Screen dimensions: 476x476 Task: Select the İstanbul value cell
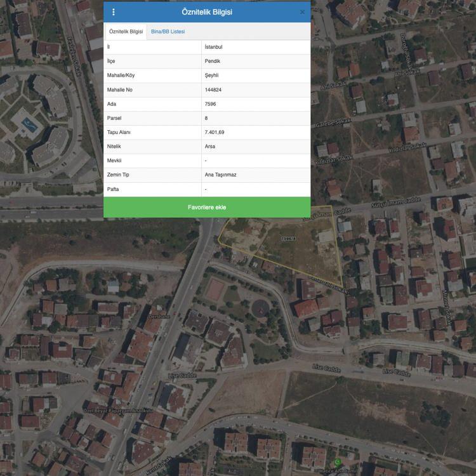coord(256,47)
